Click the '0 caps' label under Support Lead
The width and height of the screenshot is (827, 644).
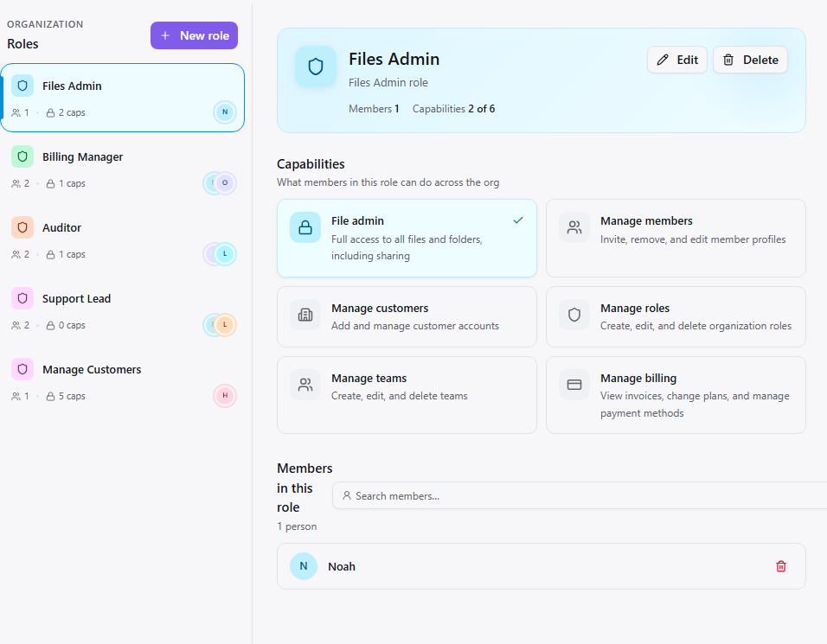pyautogui.click(x=66, y=325)
